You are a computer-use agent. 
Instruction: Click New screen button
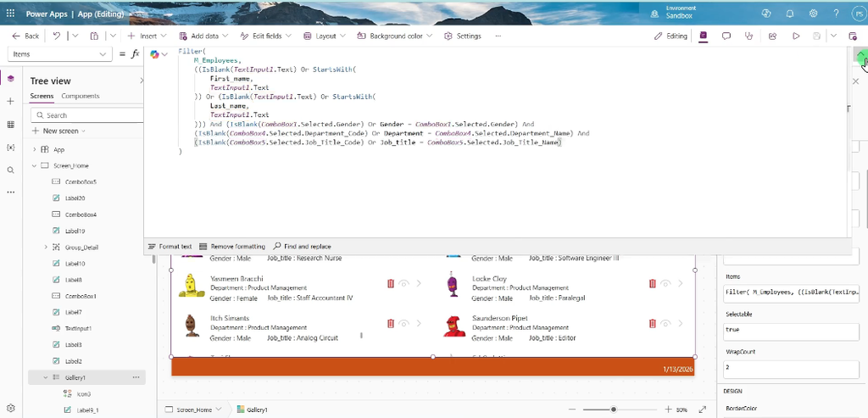coord(58,131)
